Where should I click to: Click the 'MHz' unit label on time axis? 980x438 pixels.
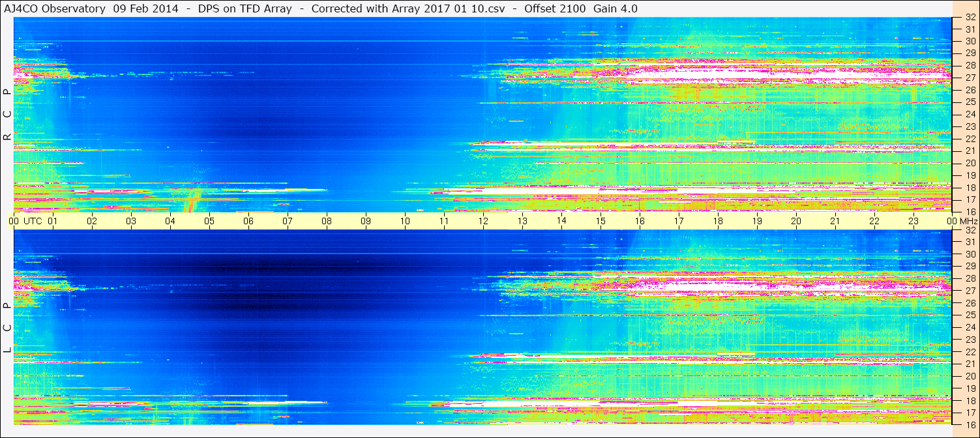coord(968,221)
